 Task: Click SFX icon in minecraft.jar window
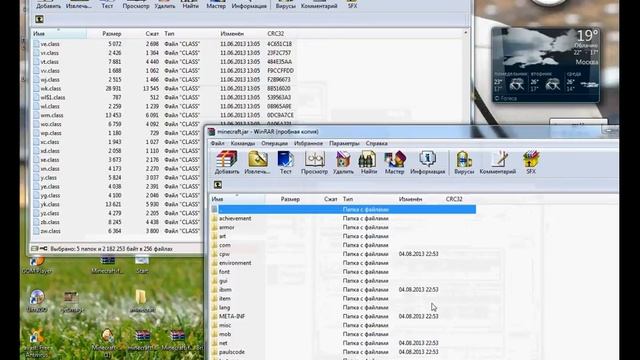point(531,162)
